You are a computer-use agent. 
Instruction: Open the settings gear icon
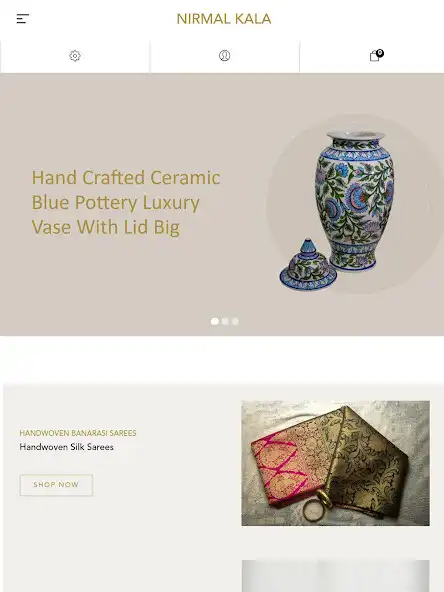75,56
